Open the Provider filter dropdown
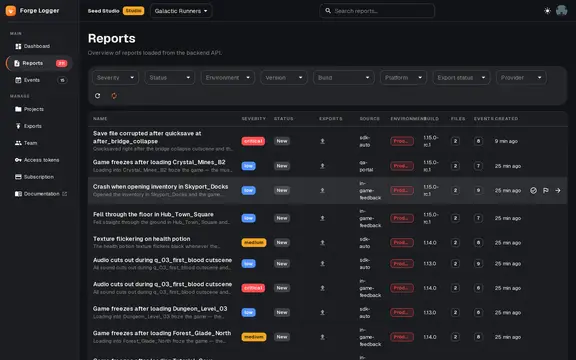 (x=521, y=78)
